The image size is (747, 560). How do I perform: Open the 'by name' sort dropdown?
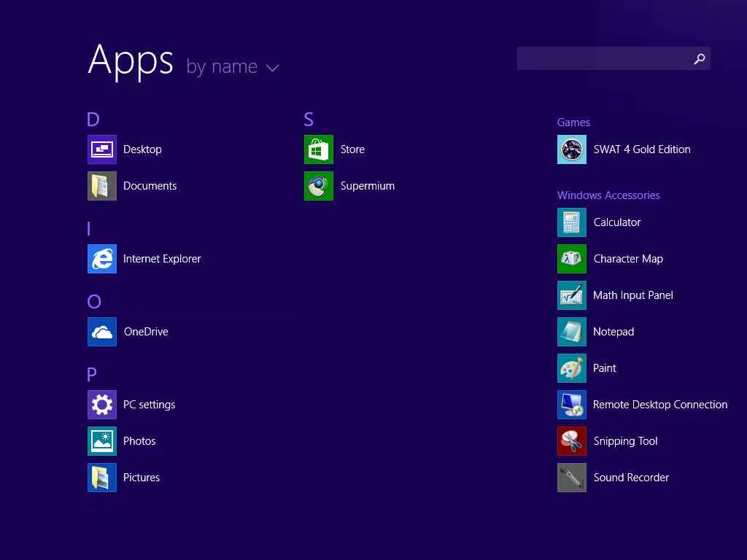(x=232, y=66)
